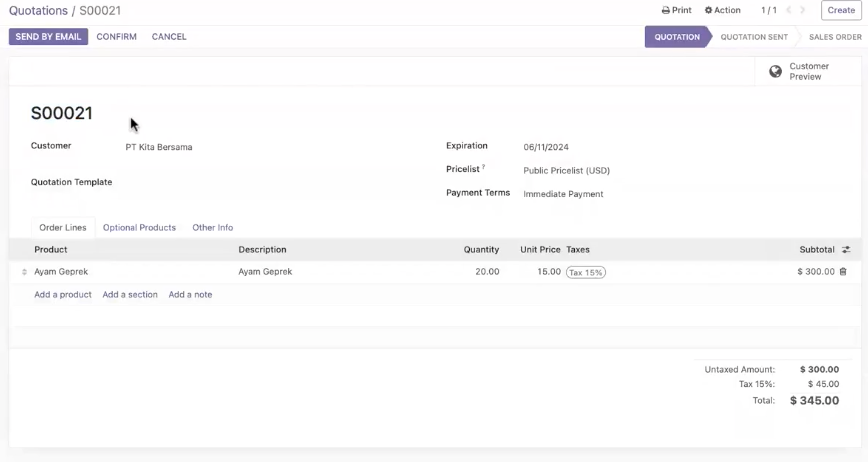868x462 pixels.
Task: Delete the Ayam Geprek order line
Action: [x=843, y=272]
